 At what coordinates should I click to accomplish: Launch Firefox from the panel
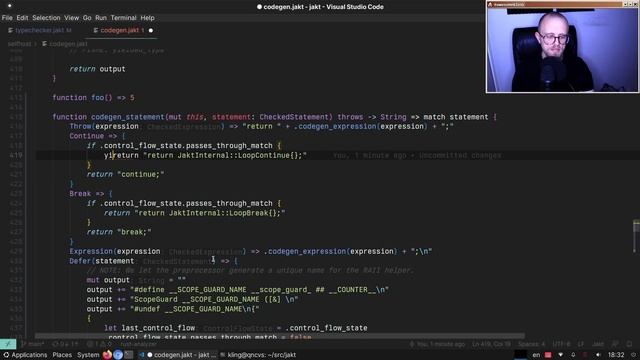click(x=107, y=355)
